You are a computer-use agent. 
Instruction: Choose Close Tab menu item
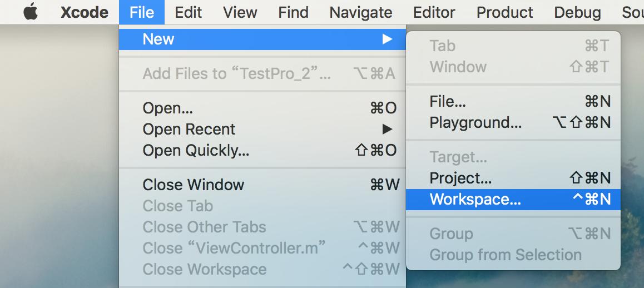pos(262,206)
